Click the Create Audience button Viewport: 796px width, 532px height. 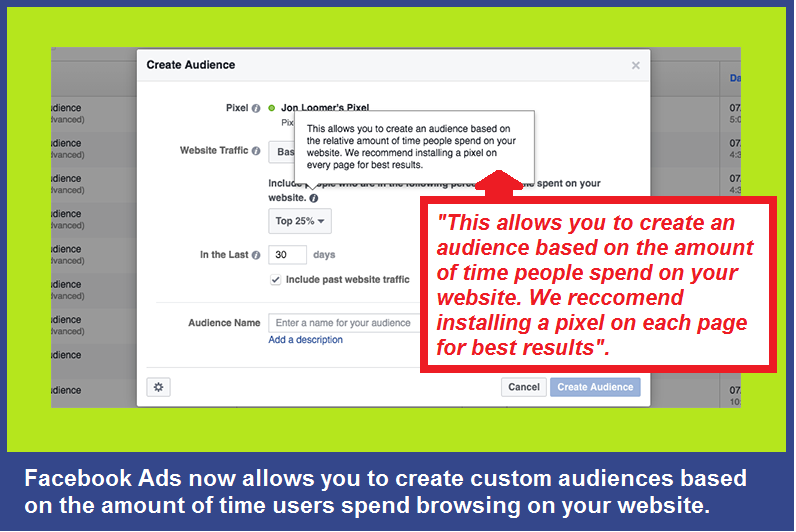[594, 387]
